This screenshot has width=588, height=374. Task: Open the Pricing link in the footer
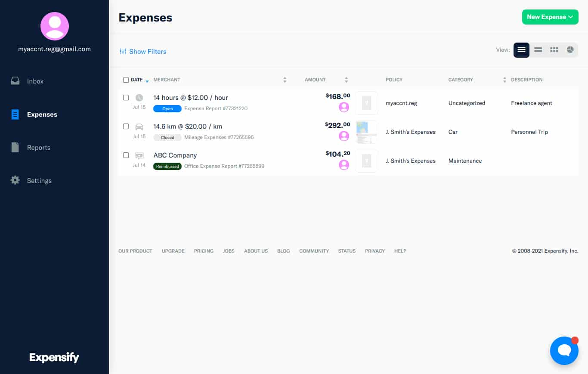pos(203,251)
